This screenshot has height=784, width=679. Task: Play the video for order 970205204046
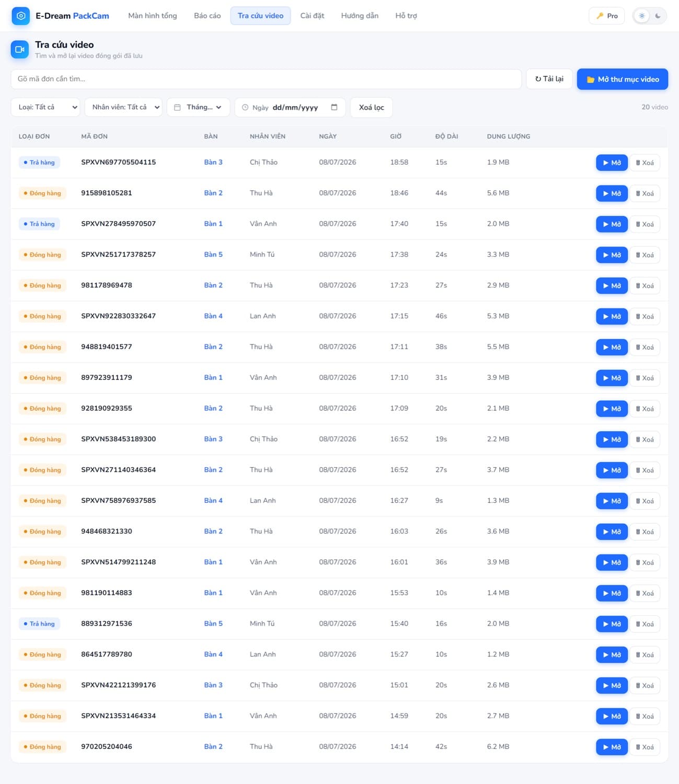pyautogui.click(x=612, y=747)
